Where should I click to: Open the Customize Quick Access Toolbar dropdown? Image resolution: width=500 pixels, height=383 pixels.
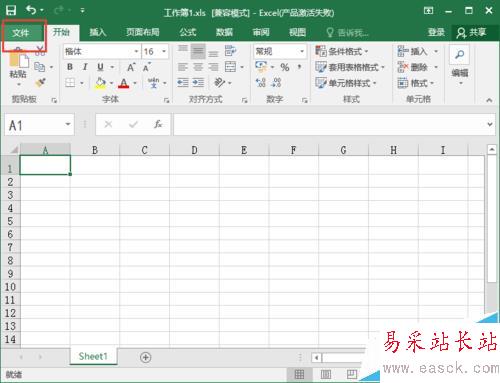pos(82,11)
